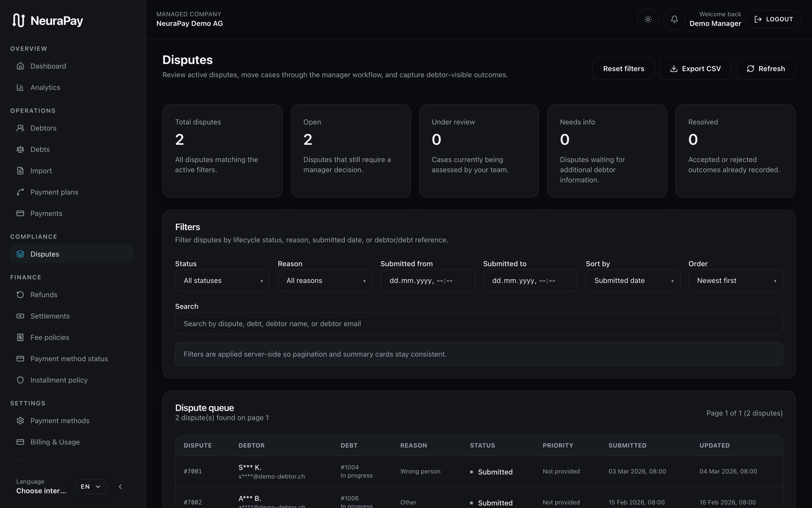The width and height of the screenshot is (812, 508).
Task: Collapse the sidebar with left chevron
Action: 121,486
